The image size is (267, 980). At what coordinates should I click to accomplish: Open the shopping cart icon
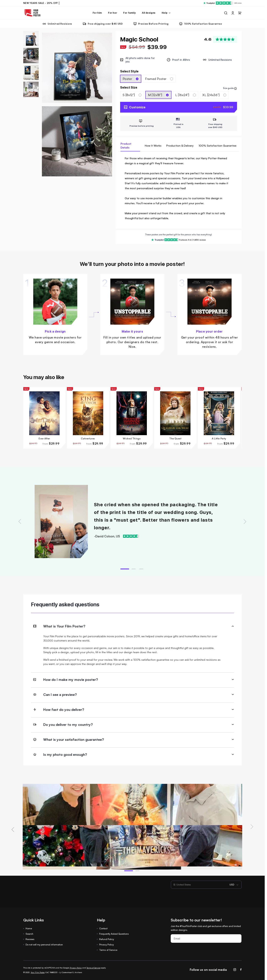[x=240, y=13]
